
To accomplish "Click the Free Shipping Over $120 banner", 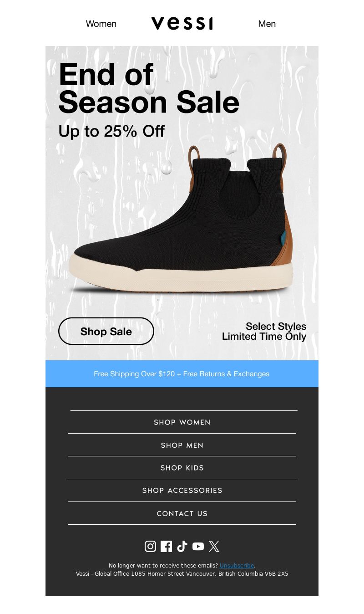I will click(182, 374).
